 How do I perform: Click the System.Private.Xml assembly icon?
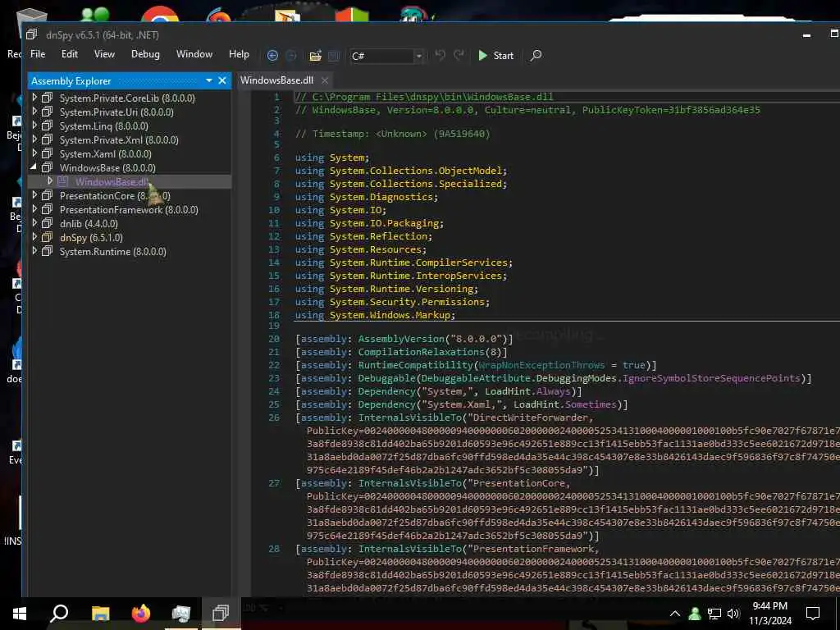click(x=47, y=139)
